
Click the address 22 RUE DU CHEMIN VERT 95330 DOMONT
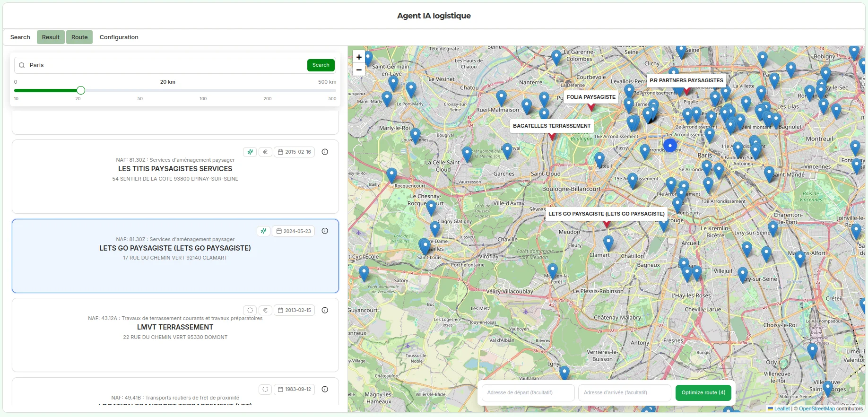[x=175, y=338]
